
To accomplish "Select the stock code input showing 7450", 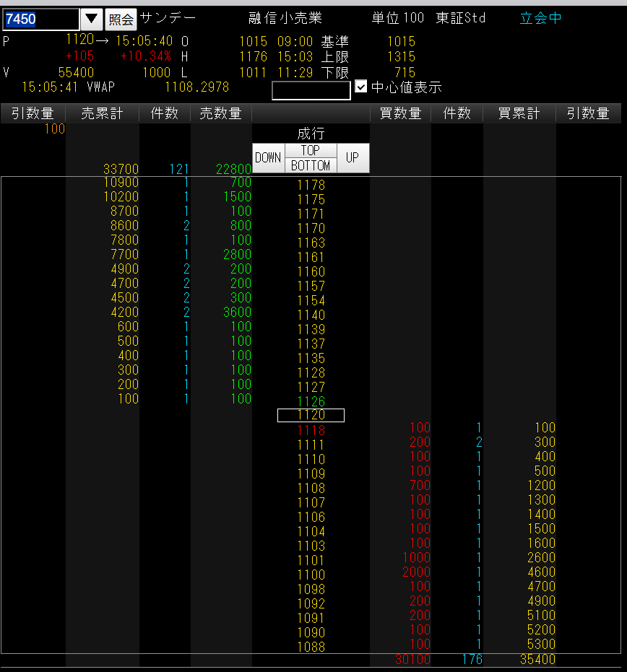I will (x=41, y=17).
